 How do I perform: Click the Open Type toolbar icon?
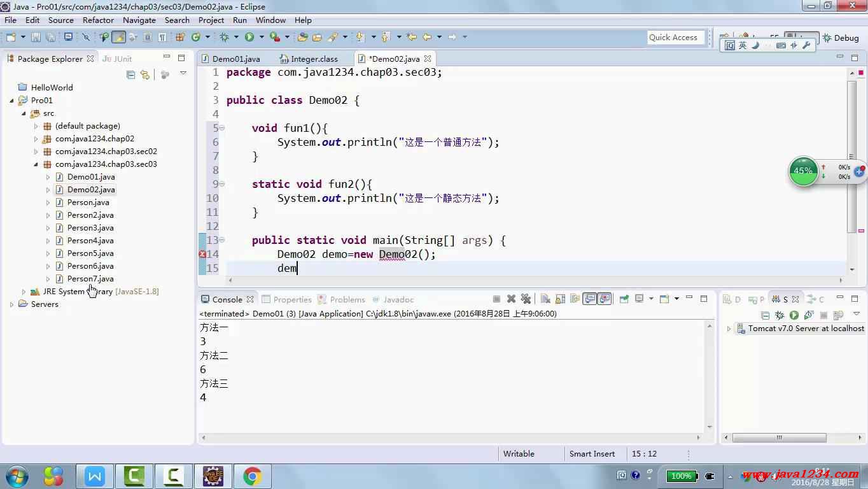(x=302, y=37)
